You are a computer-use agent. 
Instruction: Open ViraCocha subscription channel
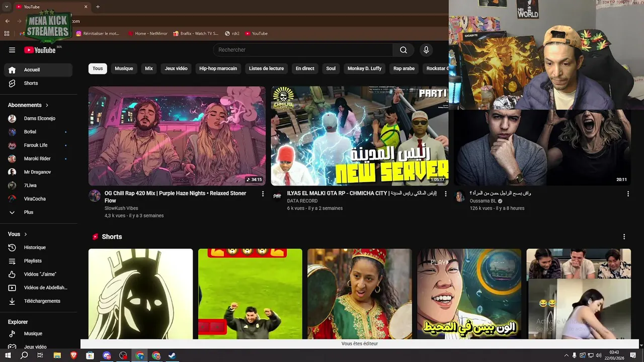tap(38, 199)
